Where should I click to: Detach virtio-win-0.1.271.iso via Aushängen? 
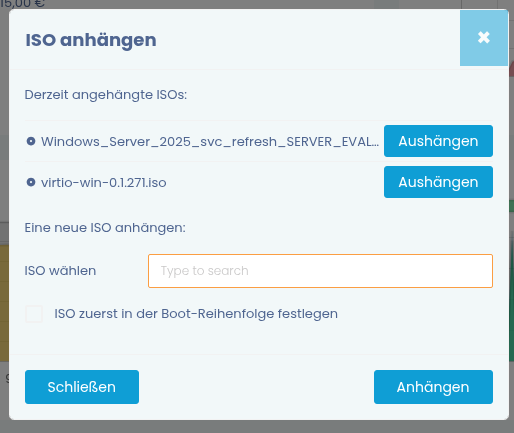438,182
